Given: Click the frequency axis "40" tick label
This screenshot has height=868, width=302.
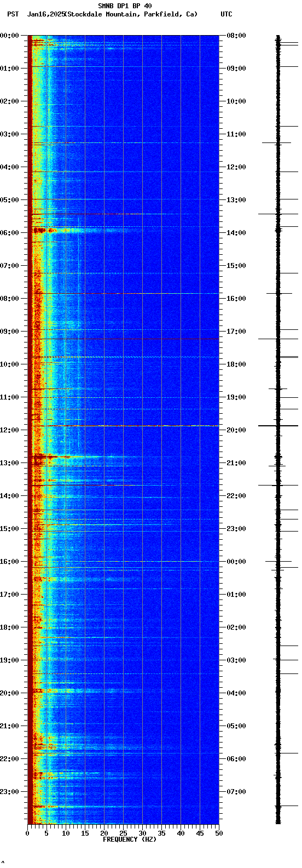Looking at the screenshot, I should 181,833.
